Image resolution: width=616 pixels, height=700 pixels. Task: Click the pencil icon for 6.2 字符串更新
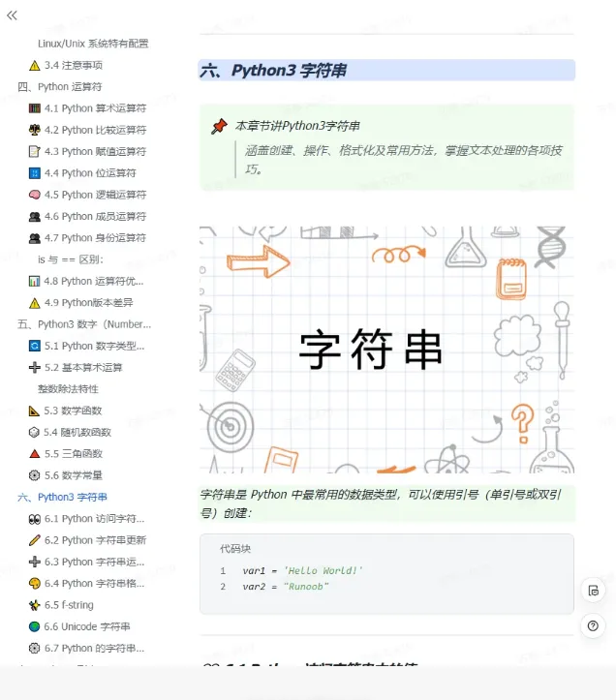(35, 540)
